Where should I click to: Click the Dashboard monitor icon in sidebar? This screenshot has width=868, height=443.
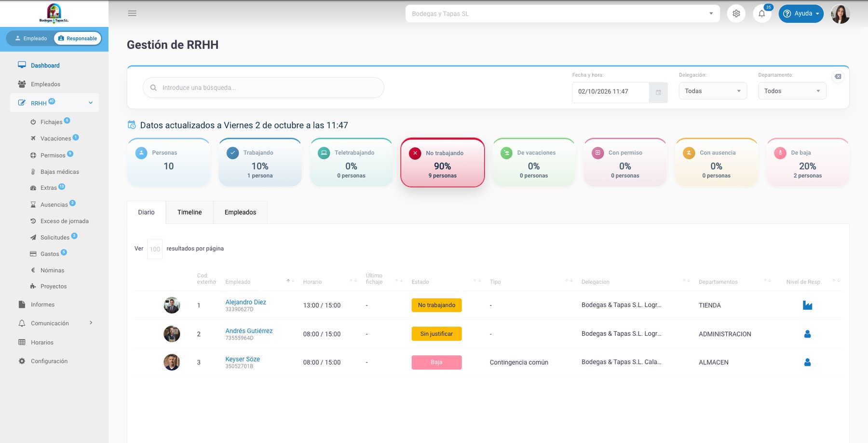pos(22,65)
